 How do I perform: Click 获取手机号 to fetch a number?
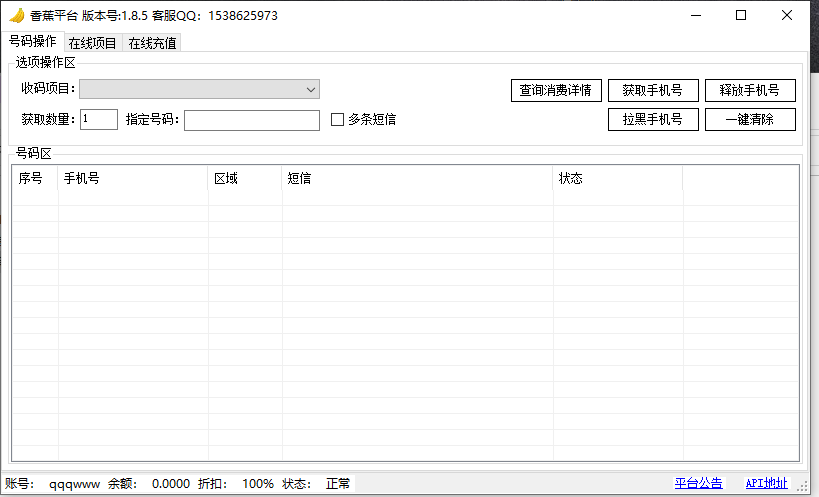653,90
